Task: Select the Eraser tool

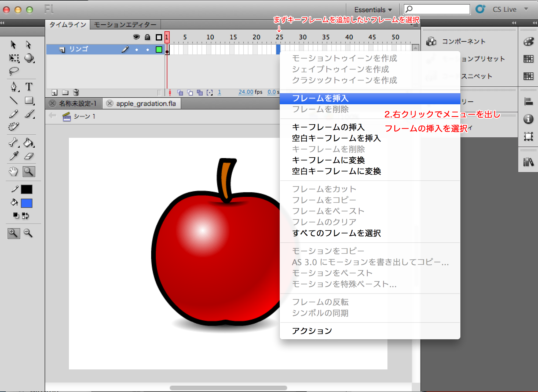Action: click(29, 156)
